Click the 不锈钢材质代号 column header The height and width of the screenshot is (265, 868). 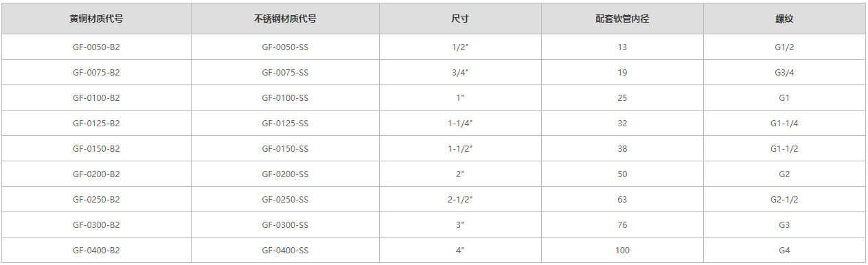[285, 19]
